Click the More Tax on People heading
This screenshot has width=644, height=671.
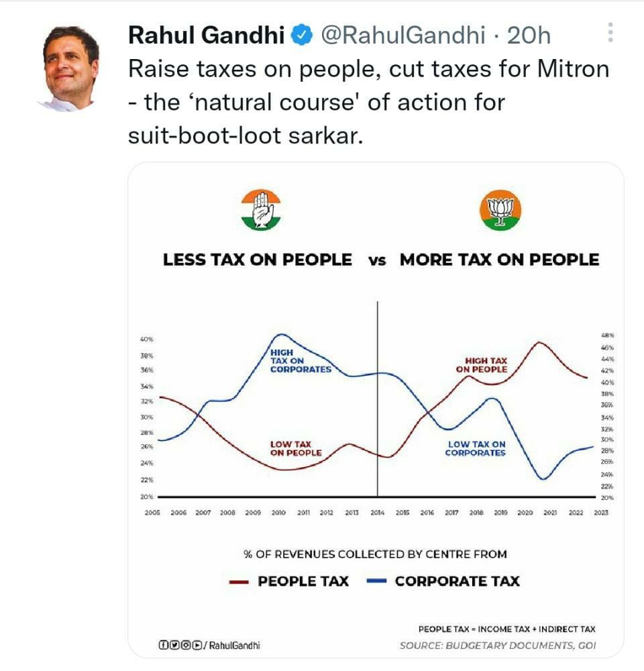pyautogui.click(x=499, y=260)
